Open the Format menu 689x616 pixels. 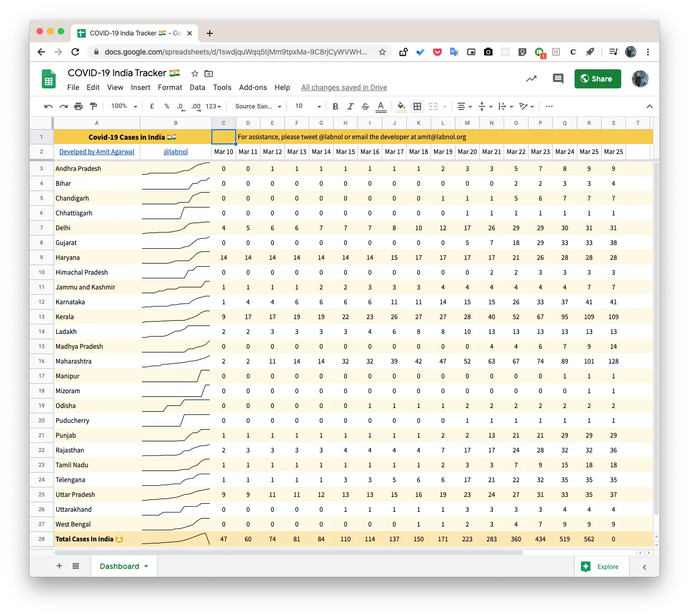click(169, 87)
